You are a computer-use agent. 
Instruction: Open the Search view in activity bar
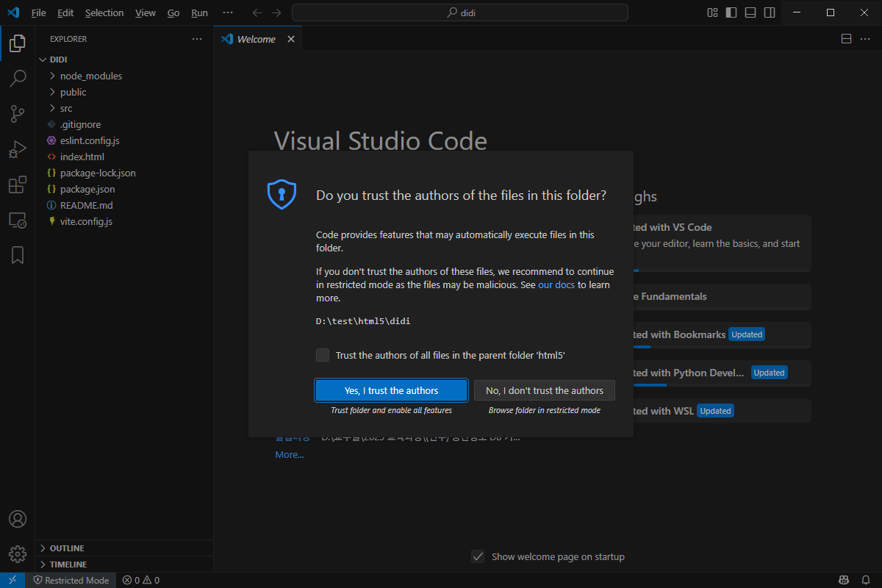[x=18, y=78]
